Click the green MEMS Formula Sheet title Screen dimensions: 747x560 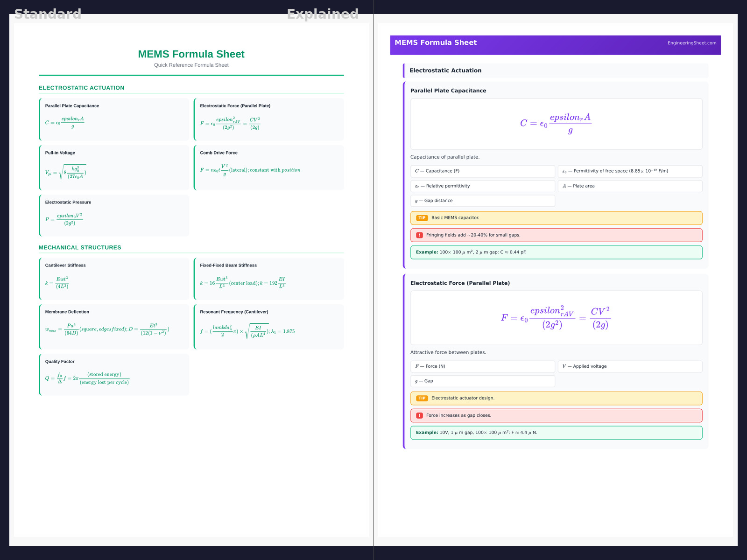[191, 54]
